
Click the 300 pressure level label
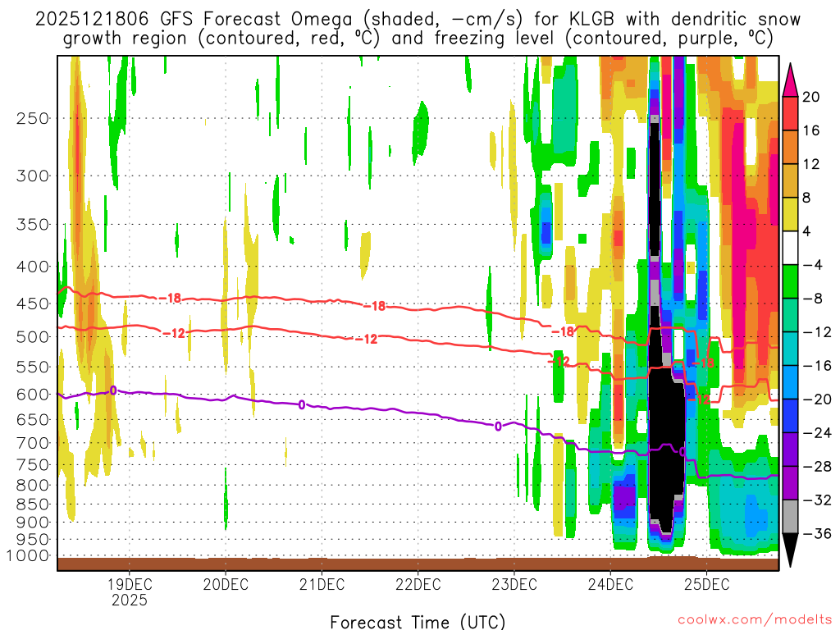[33, 176]
